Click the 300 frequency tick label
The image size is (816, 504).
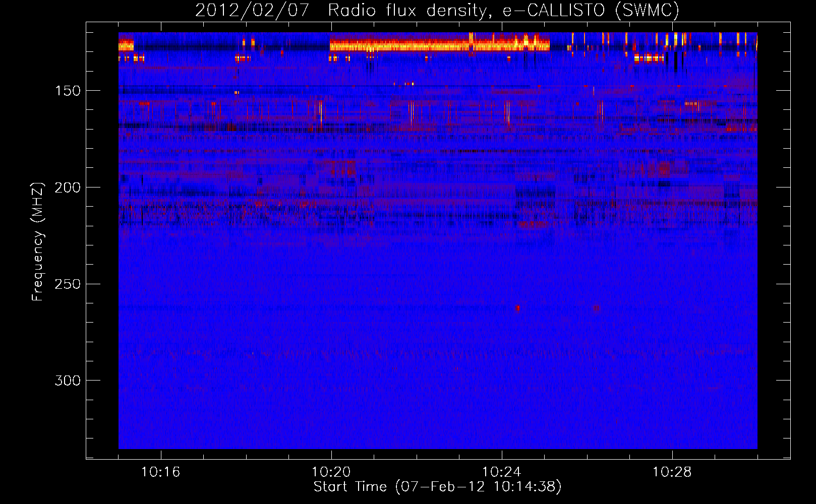tap(68, 380)
